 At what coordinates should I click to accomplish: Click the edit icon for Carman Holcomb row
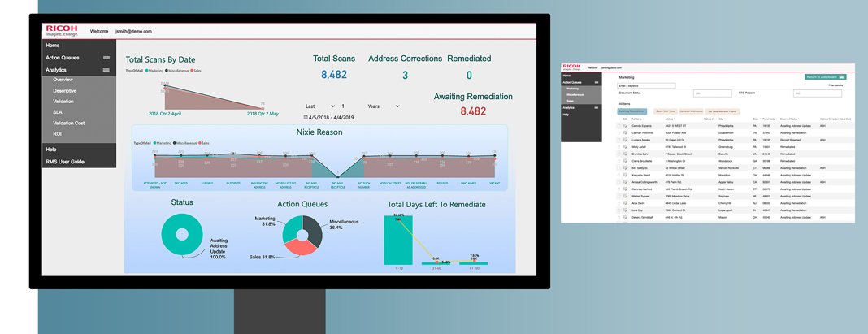pos(624,132)
